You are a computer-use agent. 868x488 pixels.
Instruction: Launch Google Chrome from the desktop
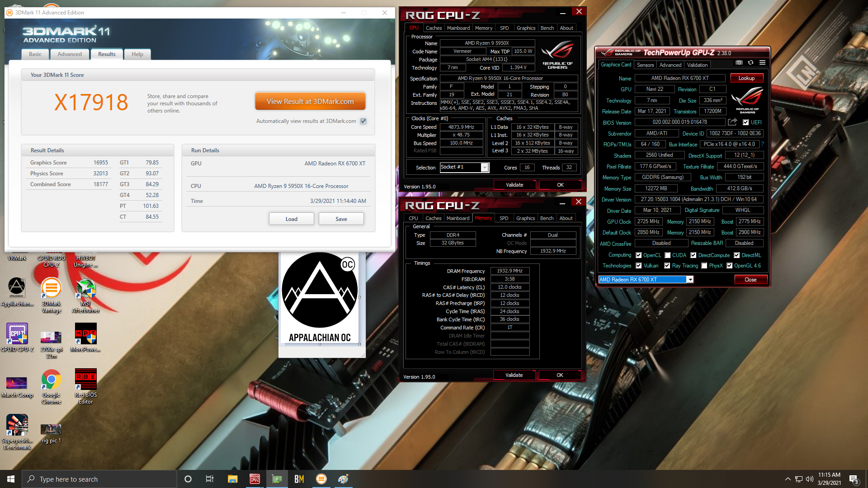(x=51, y=387)
